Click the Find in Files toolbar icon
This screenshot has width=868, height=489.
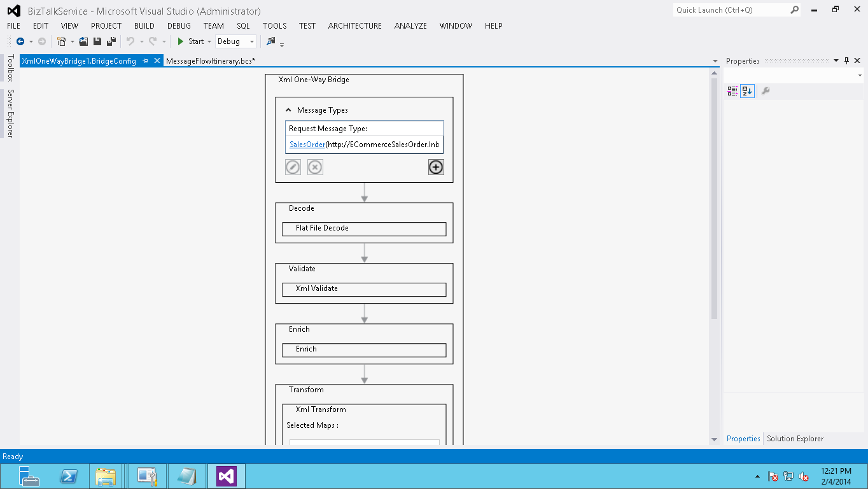coord(271,41)
